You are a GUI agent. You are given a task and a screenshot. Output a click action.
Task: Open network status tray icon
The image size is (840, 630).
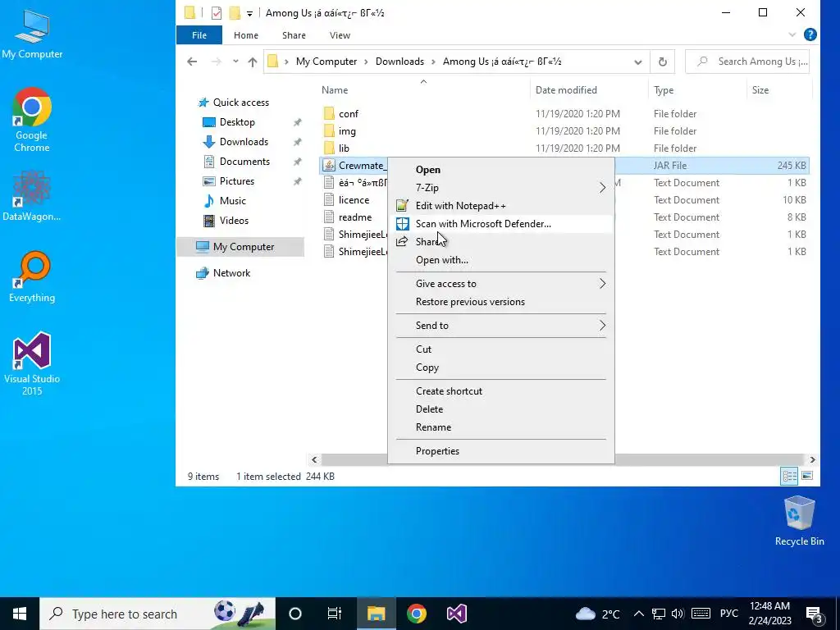pos(659,614)
